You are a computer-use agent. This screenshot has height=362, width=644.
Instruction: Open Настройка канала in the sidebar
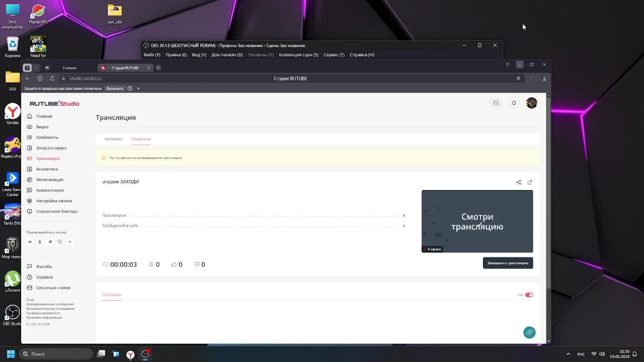click(x=54, y=201)
